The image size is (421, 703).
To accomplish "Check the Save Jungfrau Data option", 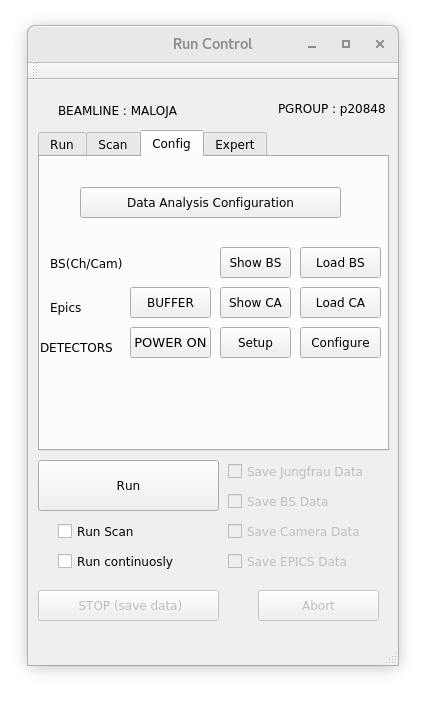I will click(x=235, y=471).
